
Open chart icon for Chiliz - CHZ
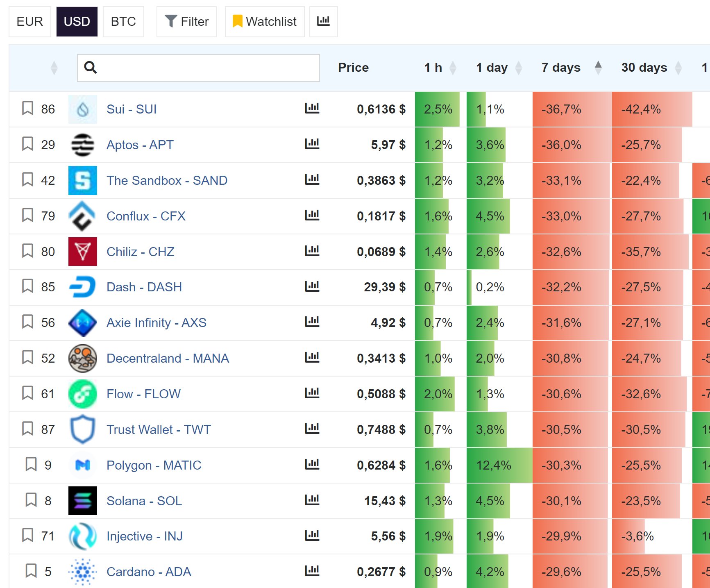pos(312,251)
